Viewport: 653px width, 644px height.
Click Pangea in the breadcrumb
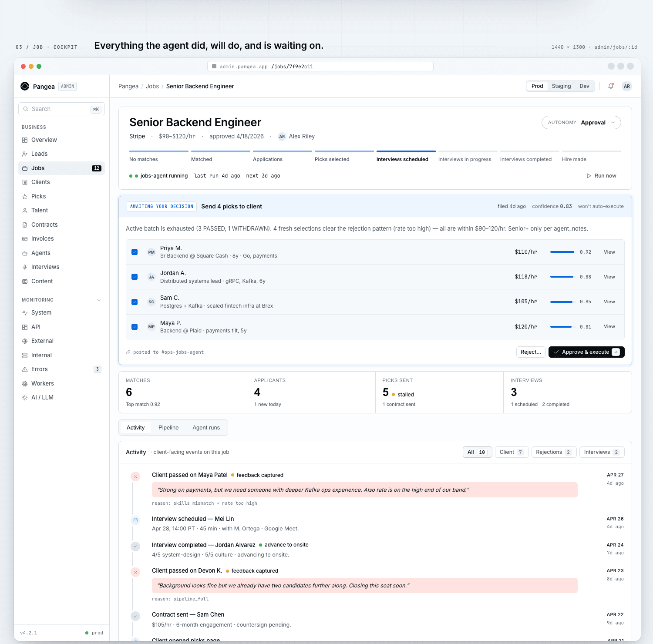[x=128, y=86]
